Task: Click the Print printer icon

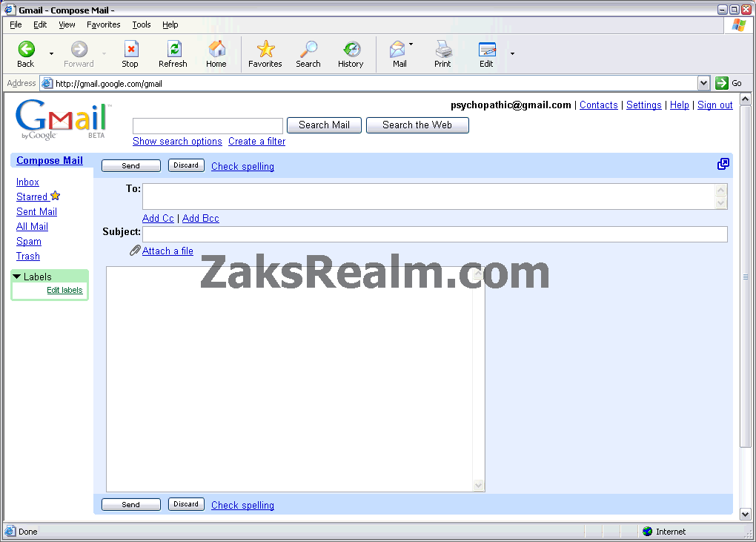Action: click(x=443, y=49)
